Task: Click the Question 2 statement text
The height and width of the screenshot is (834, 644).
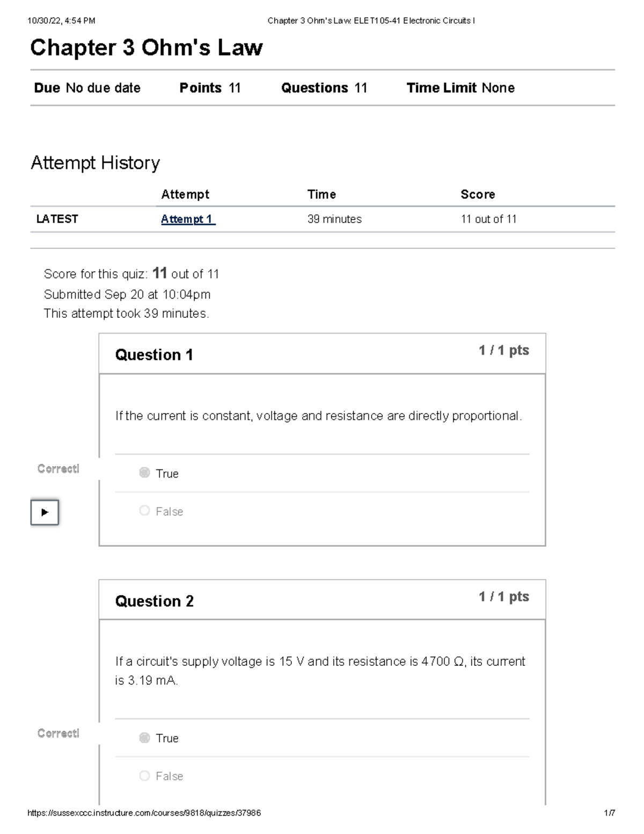Action: click(320, 671)
